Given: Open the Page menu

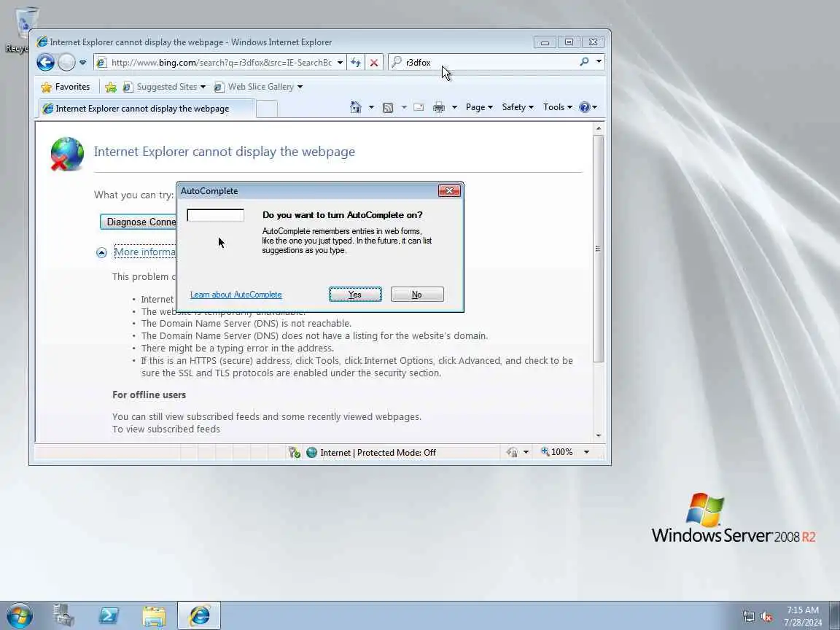Looking at the screenshot, I should [479, 107].
